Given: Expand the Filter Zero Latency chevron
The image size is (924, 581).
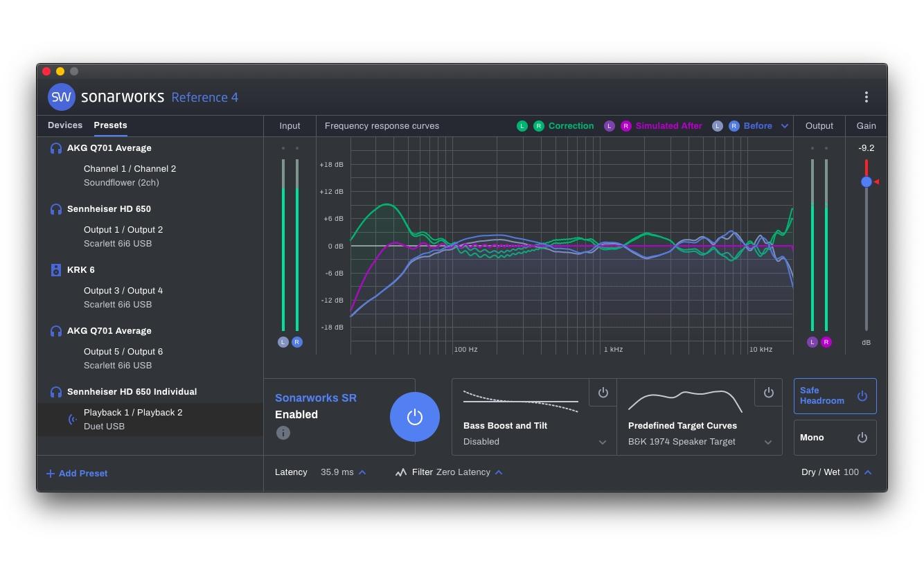Looking at the screenshot, I should pos(499,472).
